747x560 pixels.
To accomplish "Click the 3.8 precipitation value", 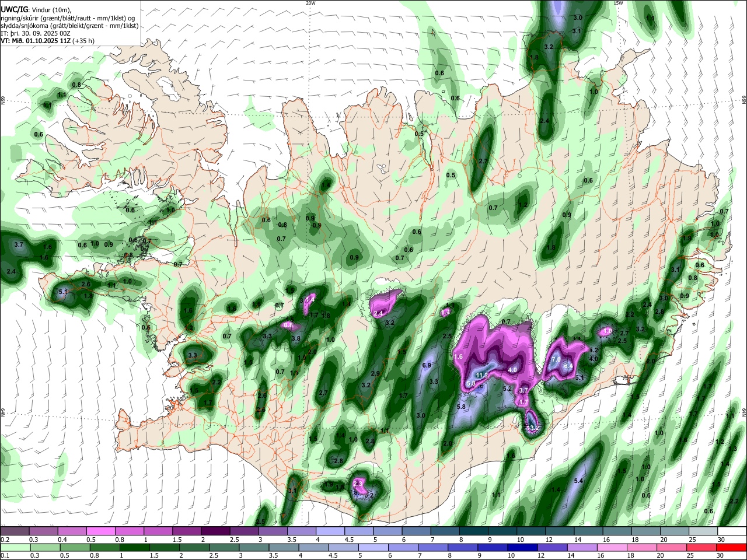I will pos(296,338).
